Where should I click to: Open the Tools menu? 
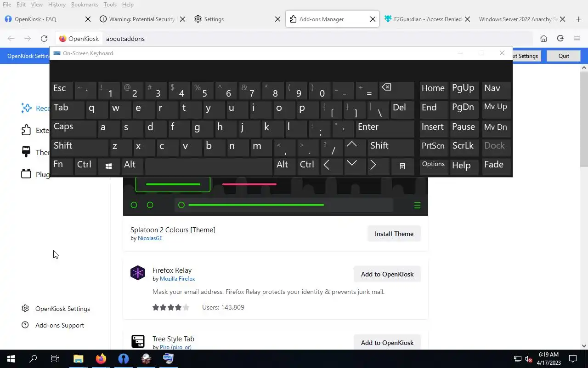[x=110, y=5]
